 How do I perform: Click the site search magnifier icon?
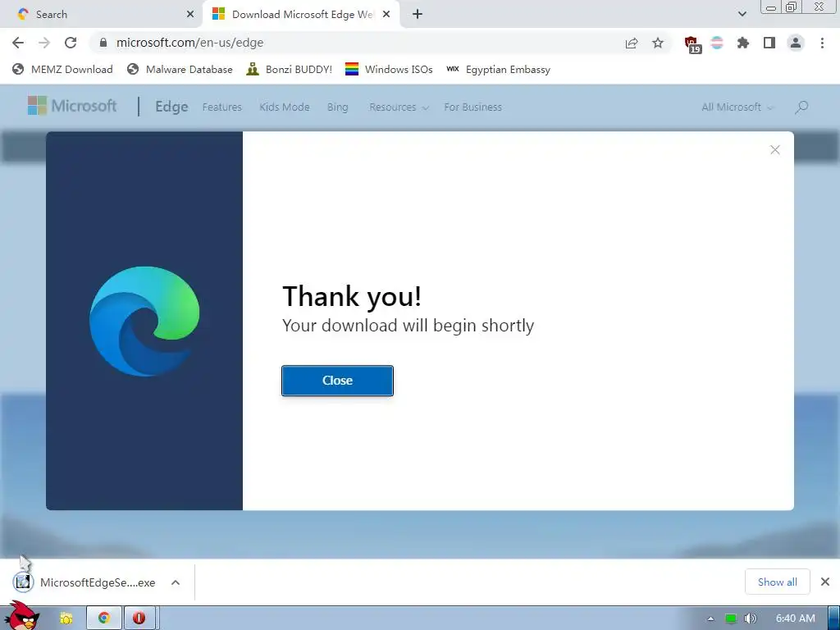point(801,107)
